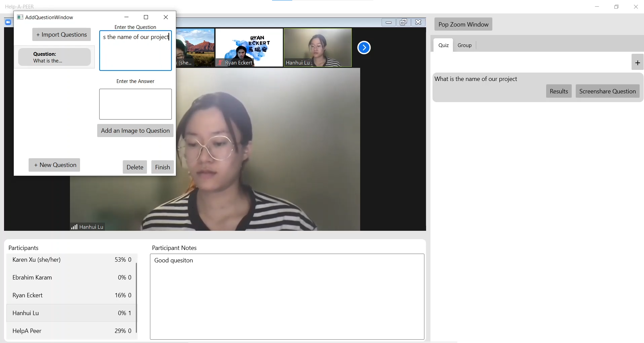This screenshot has height=343, width=644.
Task: Click Pop Zoom Window button
Action: click(x=463, y=24)
